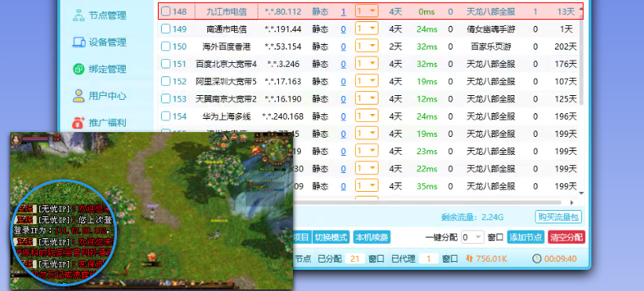Screen dimensions: 644x291
Task: Click the node name 天翼南京大宽带2
Action: click(x=226, y=99)
